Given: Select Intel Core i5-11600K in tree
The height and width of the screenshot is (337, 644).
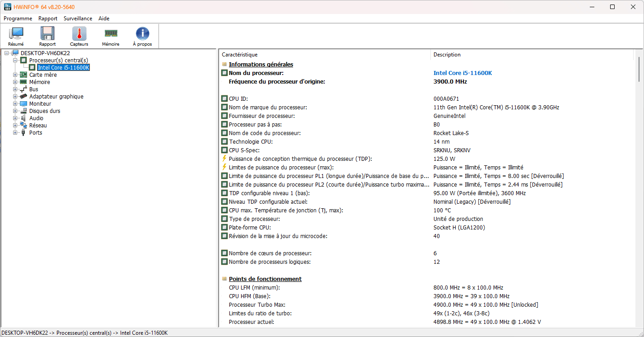Looking at the screenshot, I should point(64,68).
